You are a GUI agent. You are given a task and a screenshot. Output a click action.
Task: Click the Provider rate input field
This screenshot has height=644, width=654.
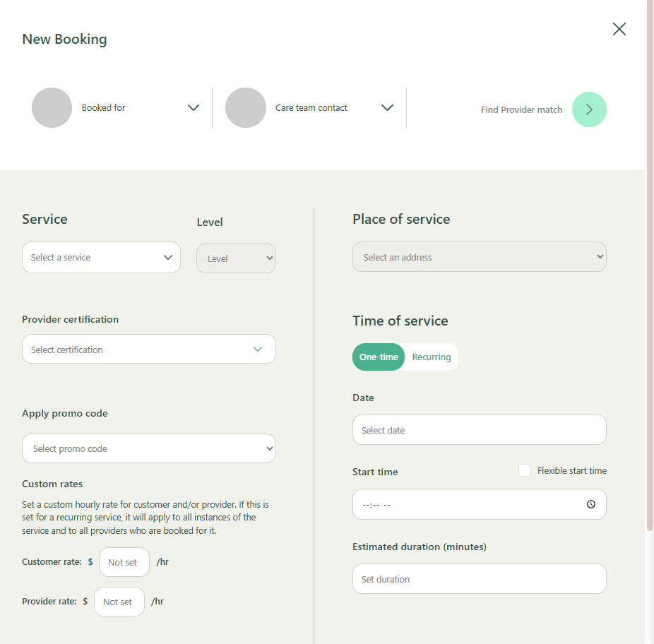[x=119, y=602]
